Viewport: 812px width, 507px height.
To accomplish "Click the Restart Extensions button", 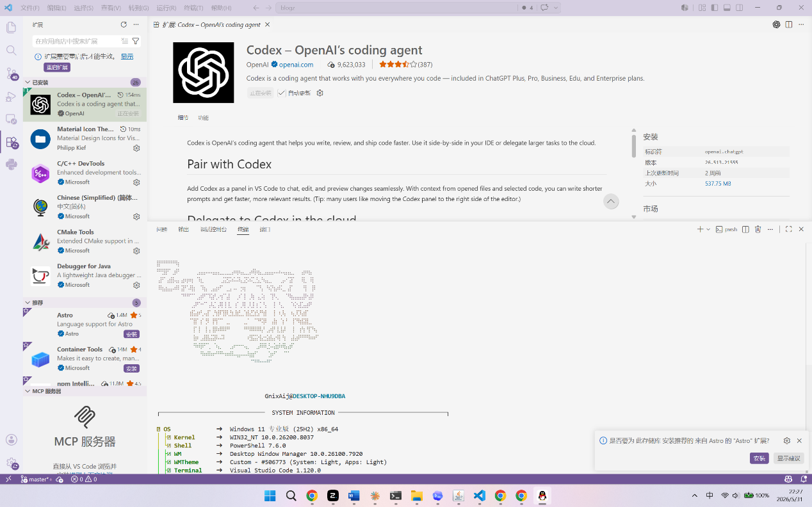I will pyautogui.click(x=57, y=67).
